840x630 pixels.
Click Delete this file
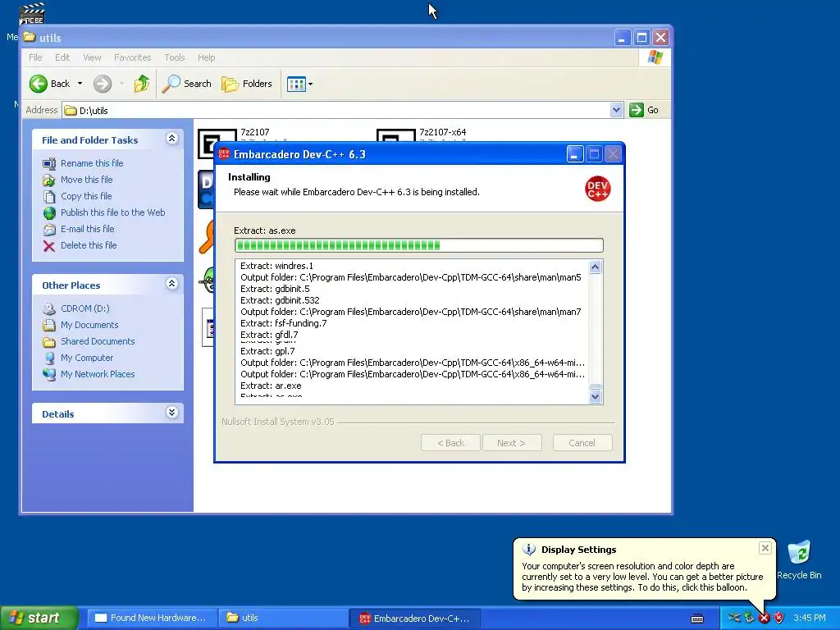click(89, 244)
